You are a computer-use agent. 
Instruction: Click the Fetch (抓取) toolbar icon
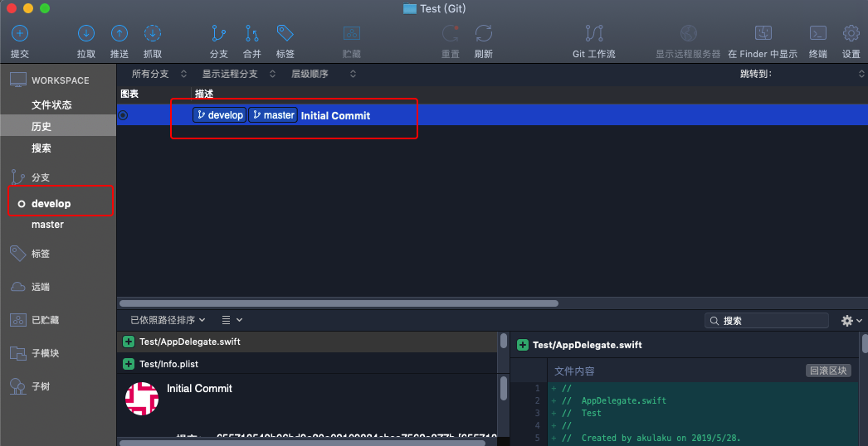[153, 34]
